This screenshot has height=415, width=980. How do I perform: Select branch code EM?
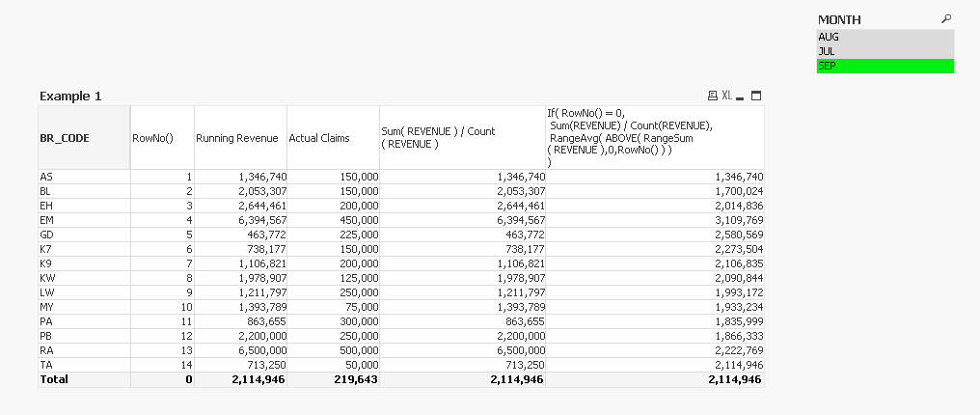[x=84, y=220]
